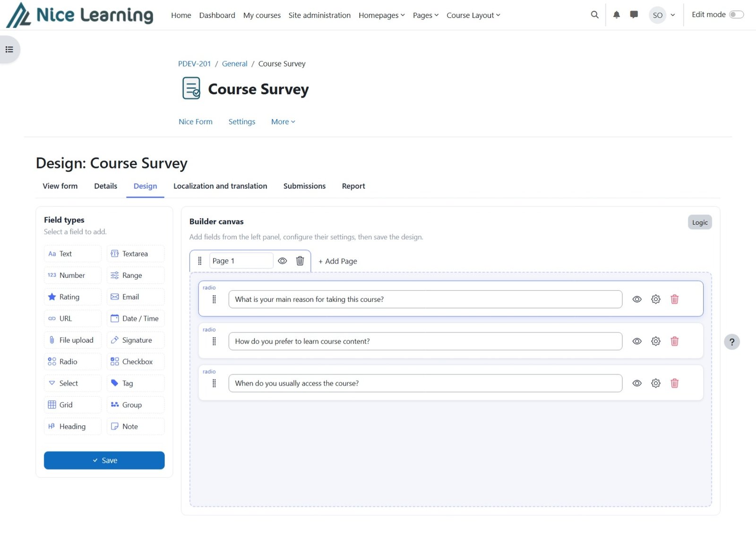
Task: Expand the Pages menu
Action: pyautogui.click(x=426, y=15)
